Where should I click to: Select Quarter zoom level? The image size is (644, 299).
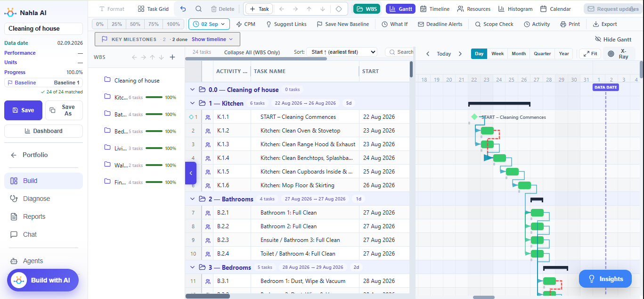click(542, 54)
